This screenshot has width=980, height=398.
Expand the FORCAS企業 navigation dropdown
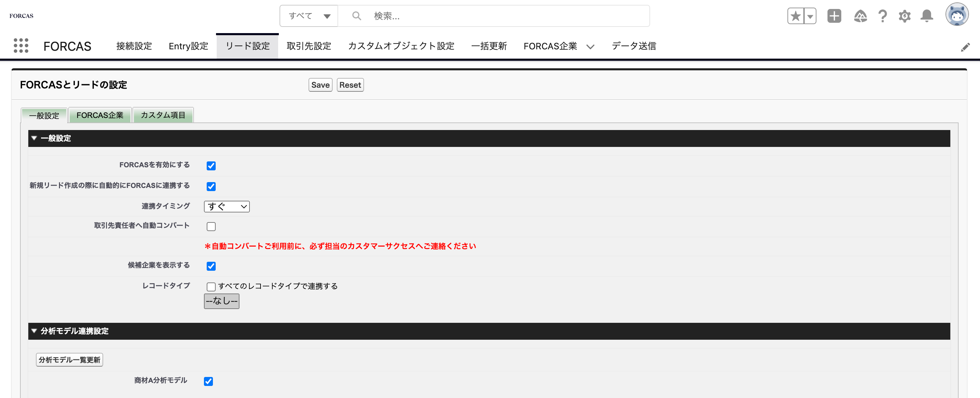tap(590, 47)
